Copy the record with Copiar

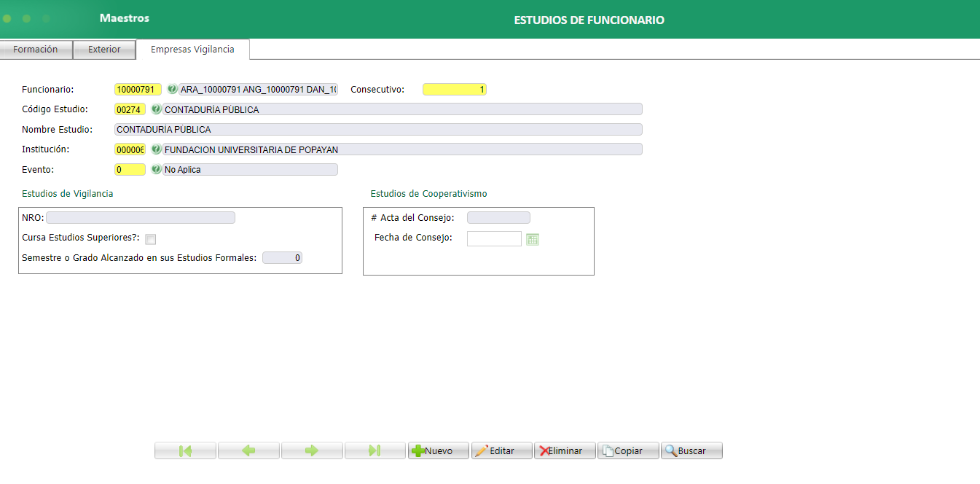628,450
